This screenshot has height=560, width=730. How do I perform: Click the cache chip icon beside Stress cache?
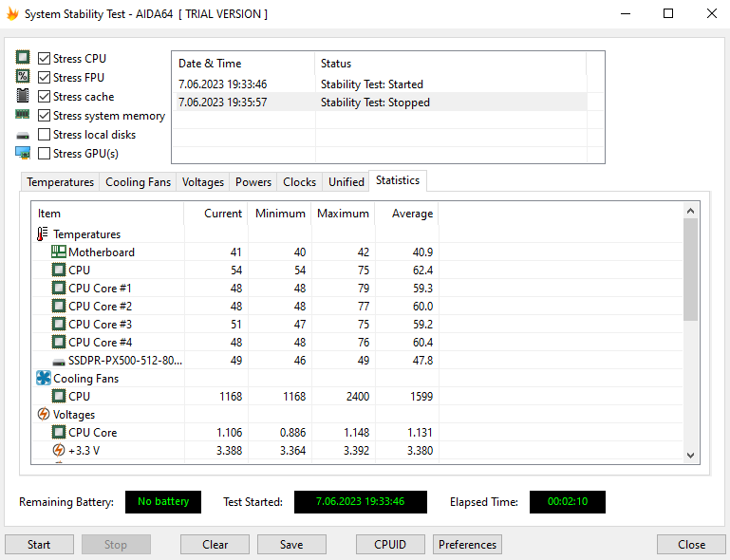(x=23, y=96)
